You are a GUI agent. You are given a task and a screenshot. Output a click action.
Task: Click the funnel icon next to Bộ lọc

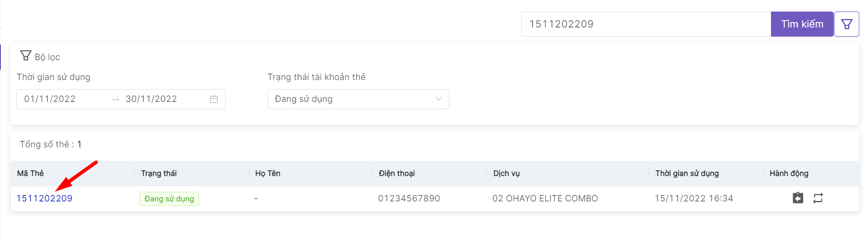tap(26, 56)
